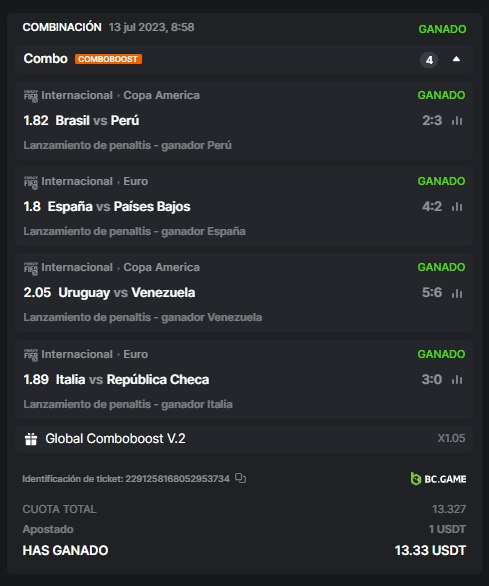Open the Italia vs República Checa match
This screenshot has height=586, width=489.
pos(132,380)
